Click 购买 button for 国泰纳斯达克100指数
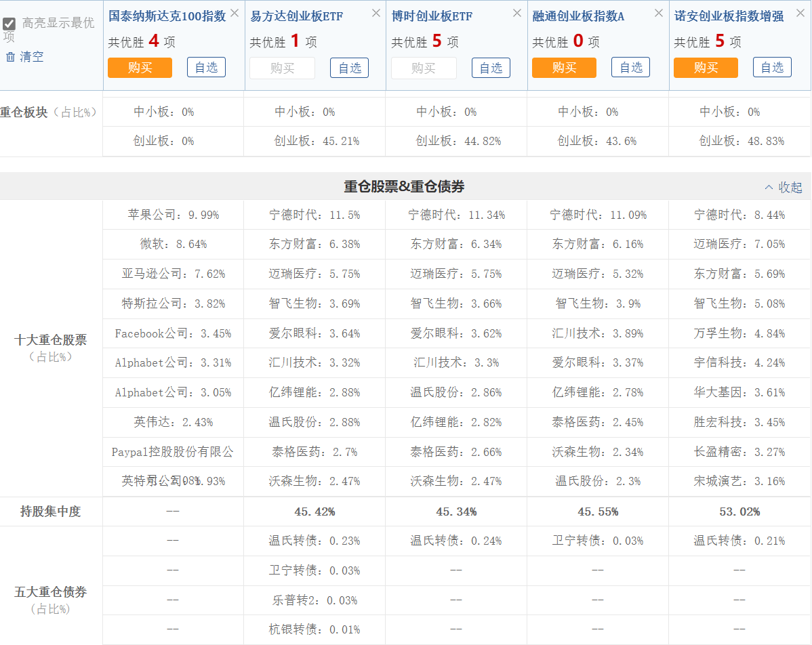This screenshot has height=645, width=812. pos(140,68)
